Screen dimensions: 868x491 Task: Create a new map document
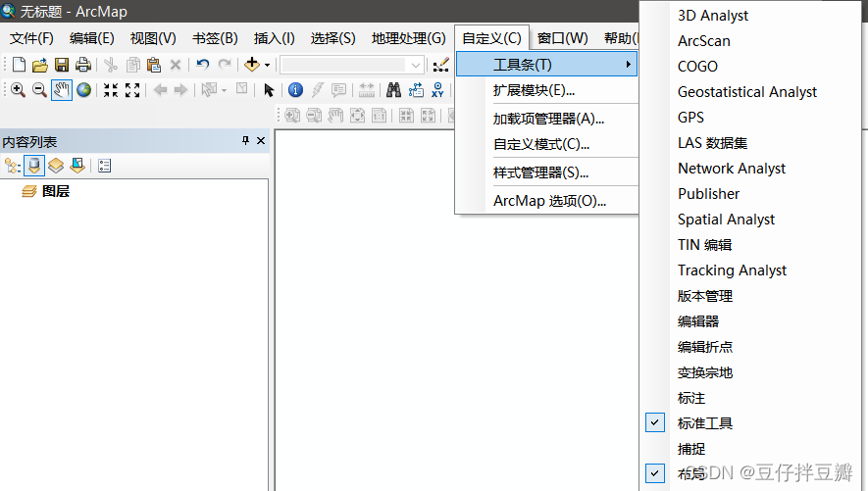tap(19, 65)
